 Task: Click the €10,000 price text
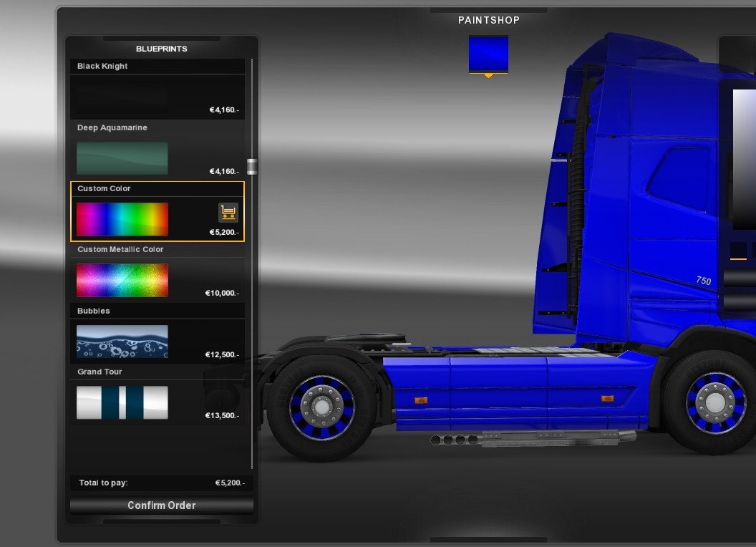[x=222, y=294]
